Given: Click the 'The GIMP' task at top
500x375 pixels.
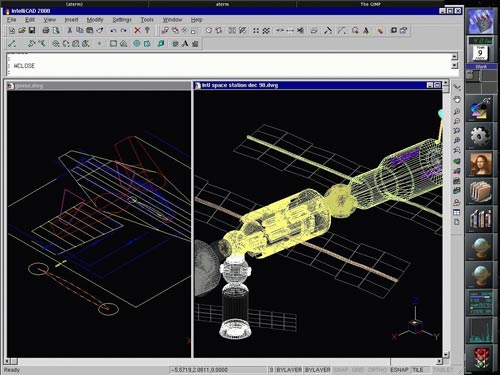Looking at the screenshot, I should pyautogui.click(x=370, y=4).
